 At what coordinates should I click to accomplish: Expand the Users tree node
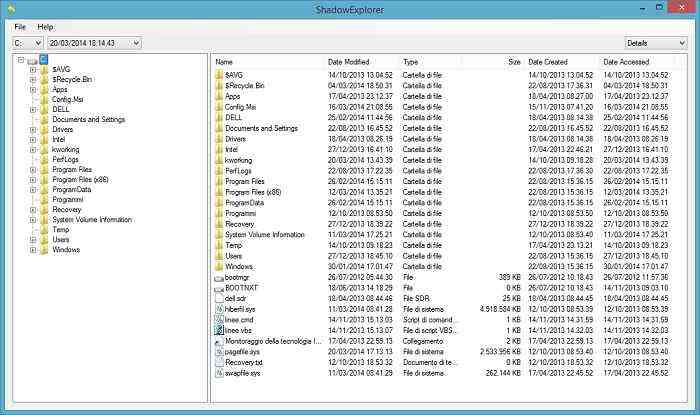(33, 240)
